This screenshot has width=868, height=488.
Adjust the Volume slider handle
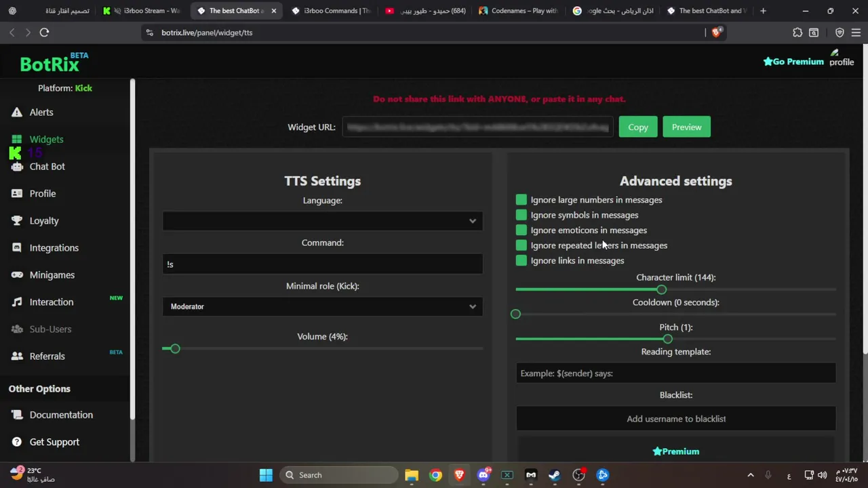[175, 348]
